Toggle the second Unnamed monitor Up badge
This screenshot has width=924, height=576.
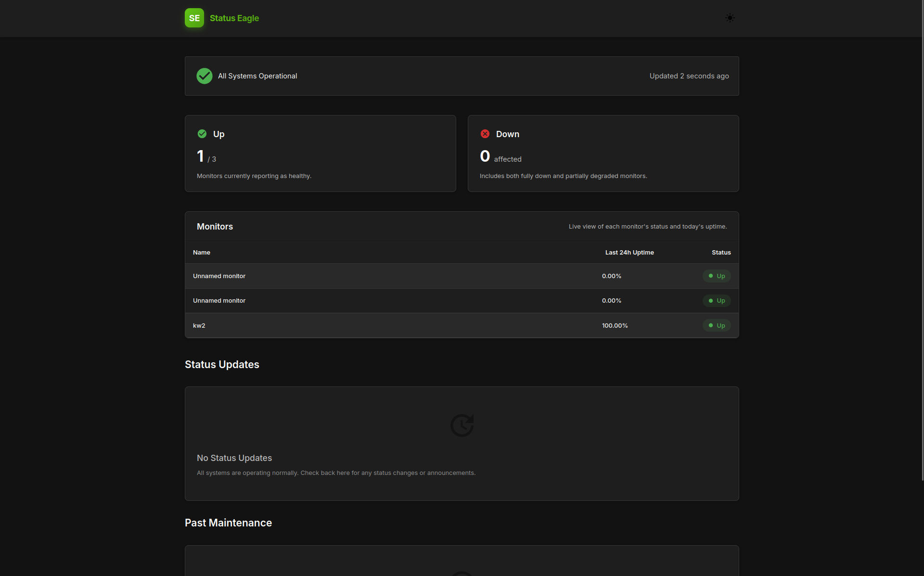coord(717,300)
